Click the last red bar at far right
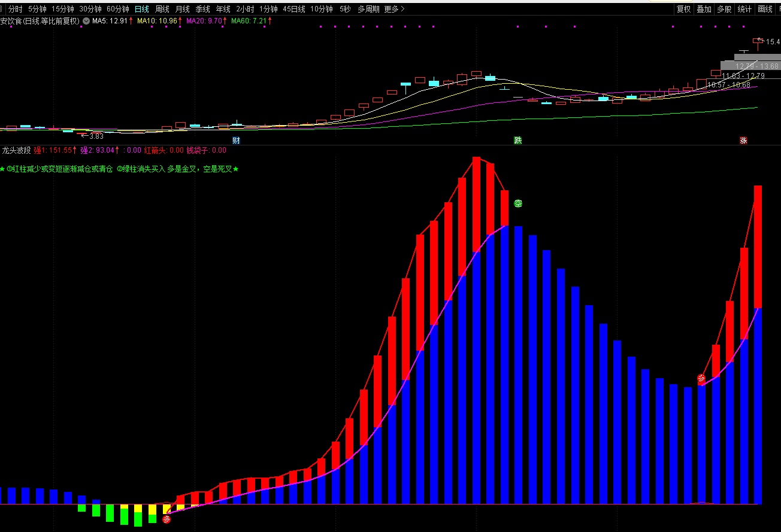Image resolution: width=781 pixels, height=532 pixels. (758, 247)
